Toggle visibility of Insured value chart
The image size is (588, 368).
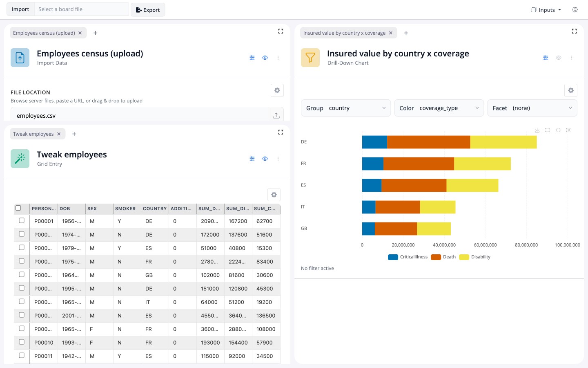coord(559,58)
